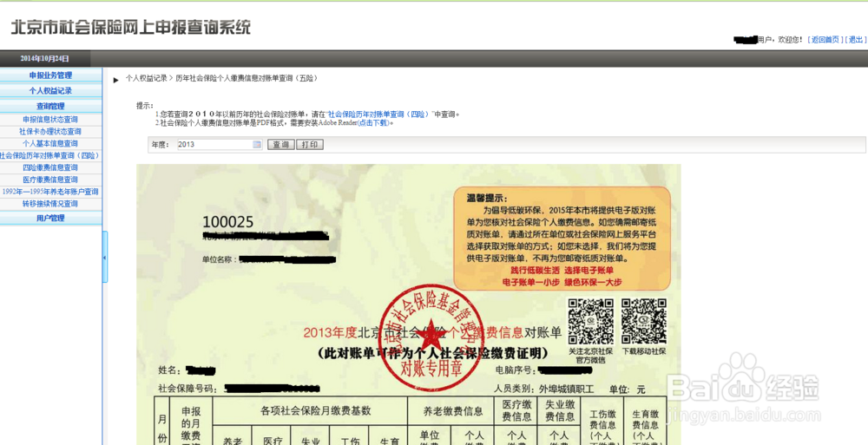Click the 查询 button
This screenshot has height=445, width=868.
click(281, 145)
